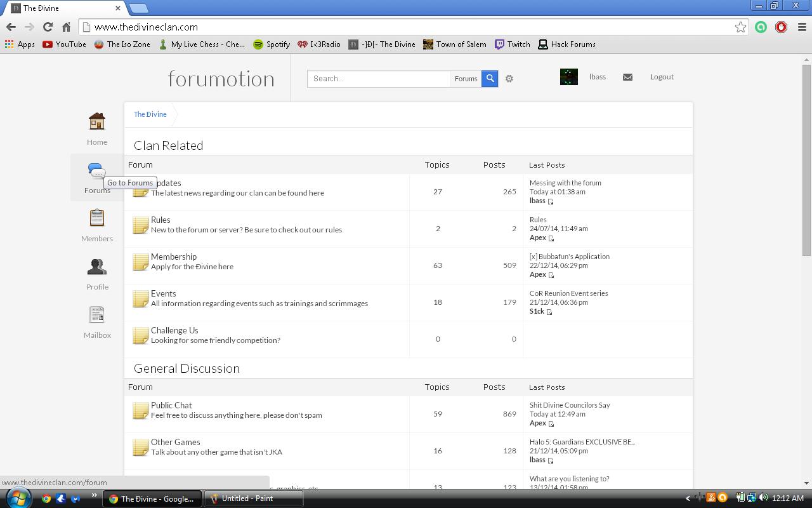Select The Ðivine browser tab

pyautogui.click(x=67, y=8)
